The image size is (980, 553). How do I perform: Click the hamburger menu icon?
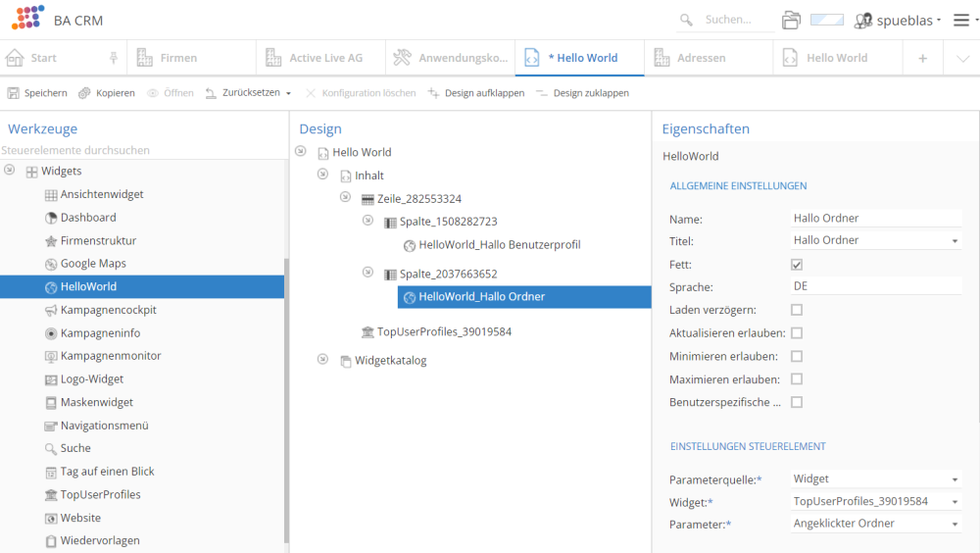coord(961,20)
